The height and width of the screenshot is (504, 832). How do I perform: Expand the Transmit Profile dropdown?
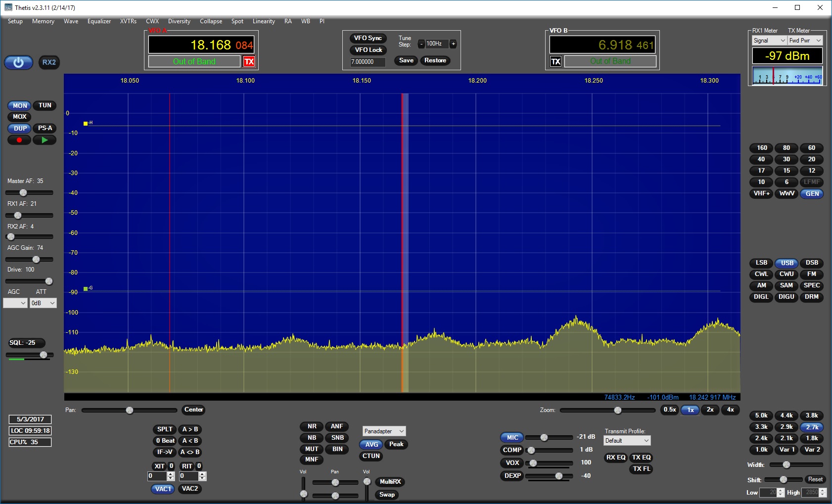pyautogui.click(x=627, y=441)
